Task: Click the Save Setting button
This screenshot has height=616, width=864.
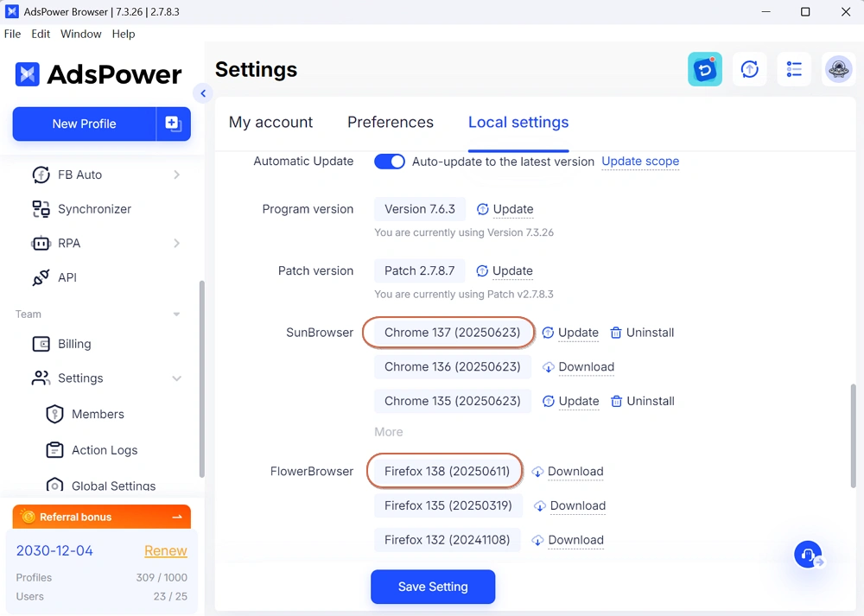Action: [x=433, y=587]
